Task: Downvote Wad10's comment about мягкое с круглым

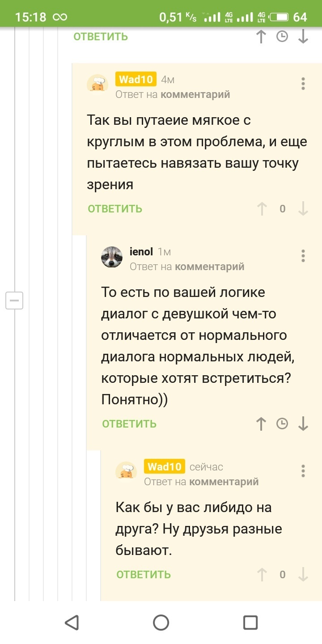Action: coord(303,209)
